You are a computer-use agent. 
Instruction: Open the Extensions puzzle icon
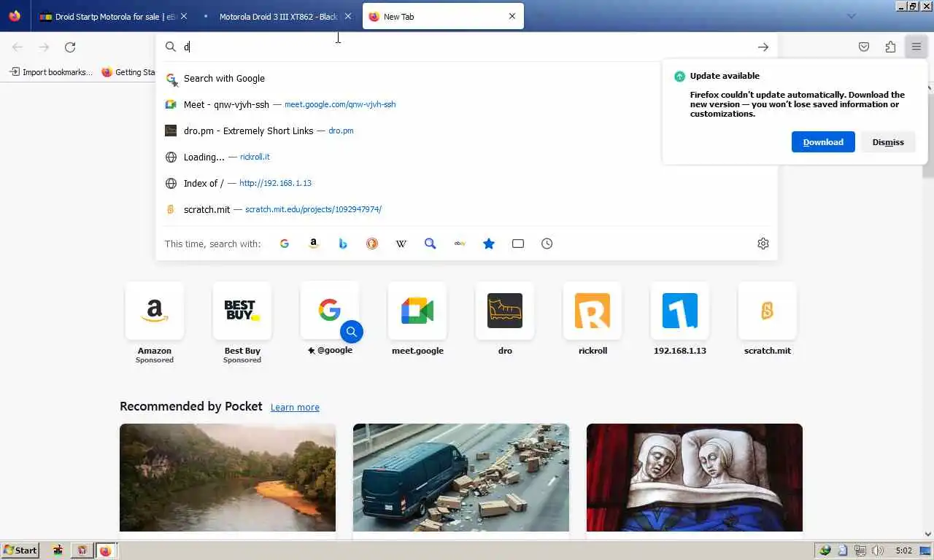pyautogui.click(x=890, y=47)
